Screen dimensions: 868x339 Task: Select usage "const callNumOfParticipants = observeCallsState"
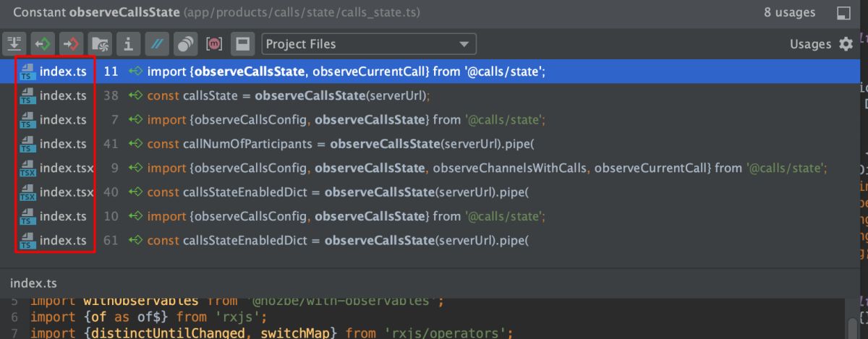(428, 144)
